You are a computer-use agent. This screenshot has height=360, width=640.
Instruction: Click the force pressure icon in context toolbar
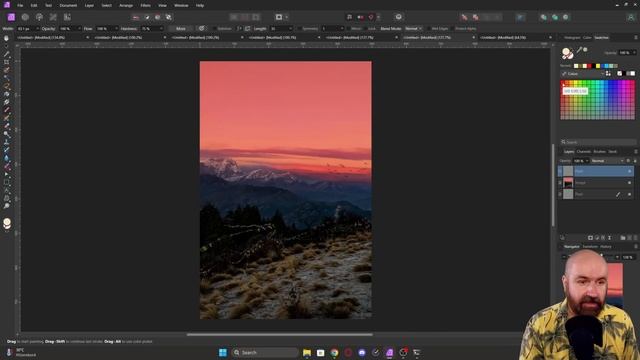pyautogui.click(x=202, y=29)
